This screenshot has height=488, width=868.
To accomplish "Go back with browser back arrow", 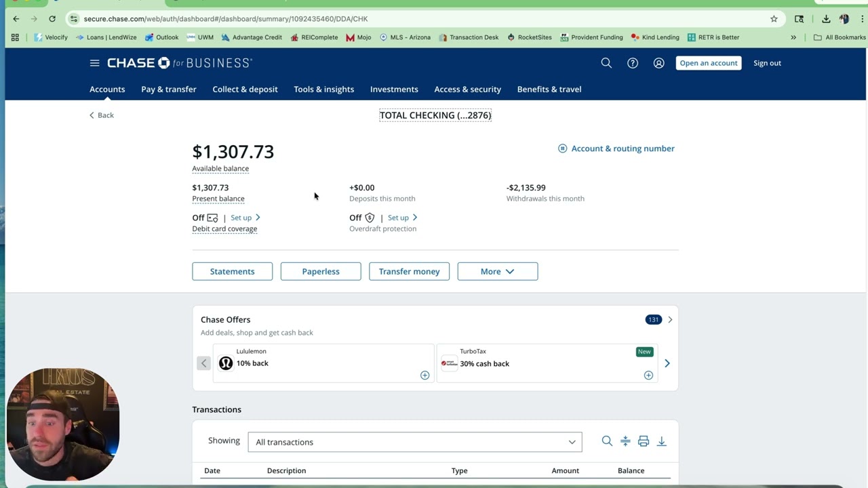I will pyautogui.click(x=16, y=19).
